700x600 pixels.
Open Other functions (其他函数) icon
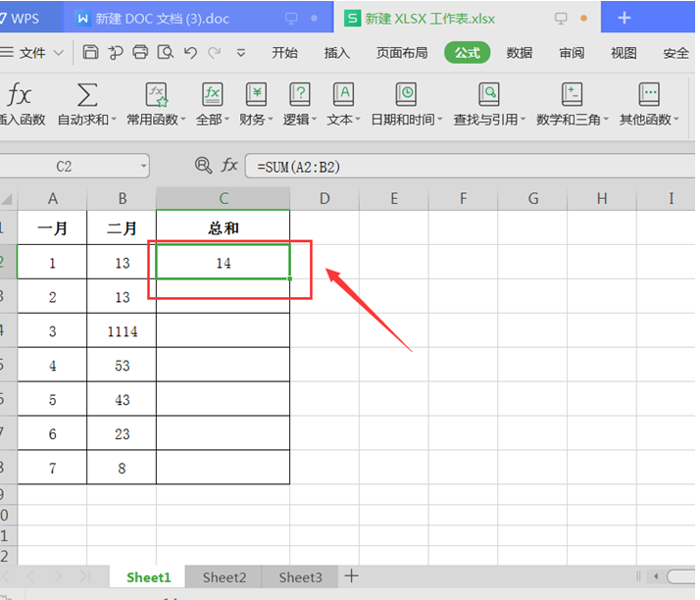pyautogui.click(x=649, y=94)
